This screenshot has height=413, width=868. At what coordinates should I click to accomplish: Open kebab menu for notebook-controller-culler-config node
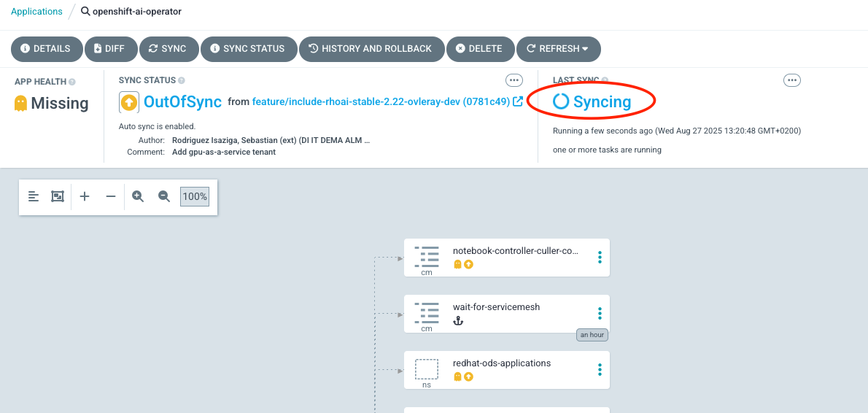pyautogui.click(x=600, y=257)
